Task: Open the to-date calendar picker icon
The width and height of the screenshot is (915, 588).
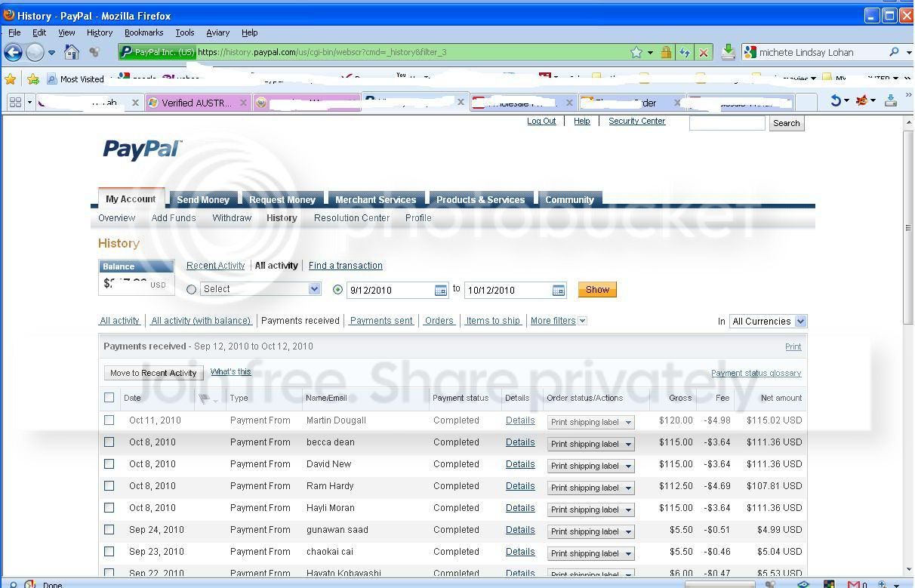Action: (559, 290)
